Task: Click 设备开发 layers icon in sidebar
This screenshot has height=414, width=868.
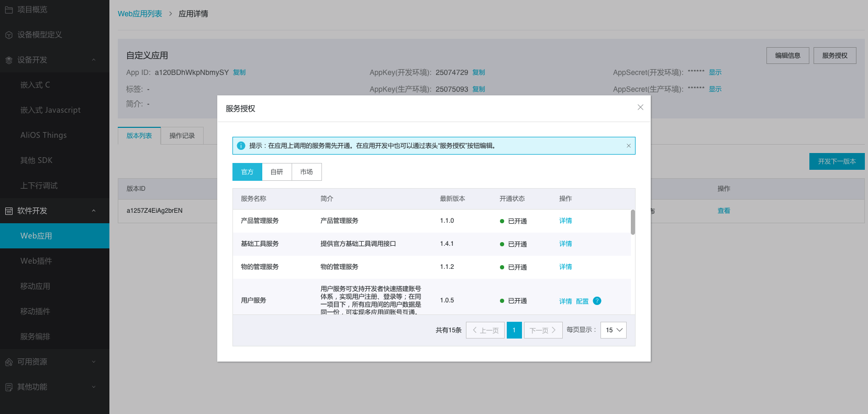Action: 9,60
